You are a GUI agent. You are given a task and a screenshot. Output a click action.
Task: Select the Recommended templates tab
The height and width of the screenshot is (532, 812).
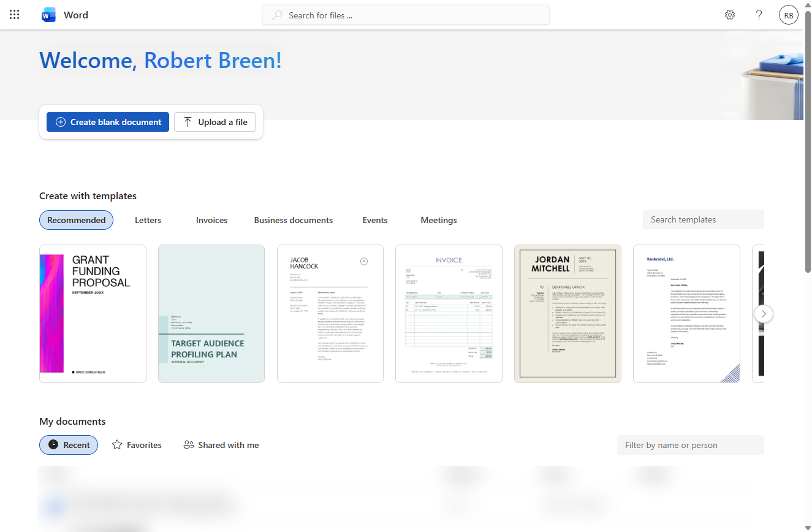(x=76, y=220)
